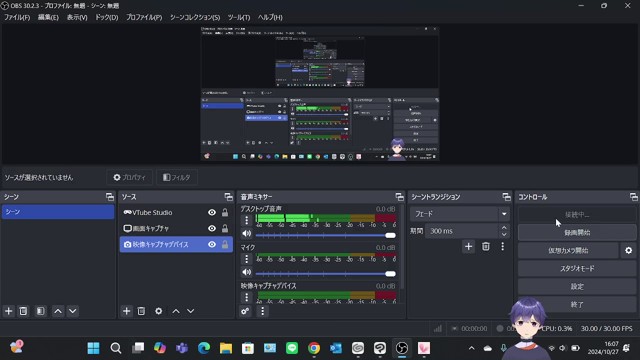
Task: Move scene down arrow in Scenes dock
Action: tap(73, 311)
